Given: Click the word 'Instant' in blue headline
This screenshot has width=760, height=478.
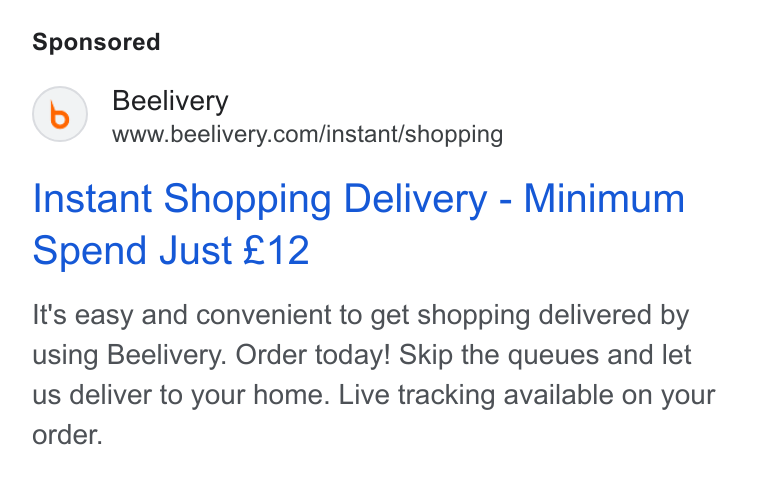Looking at the screenshot, I should [x=92, y=199].
